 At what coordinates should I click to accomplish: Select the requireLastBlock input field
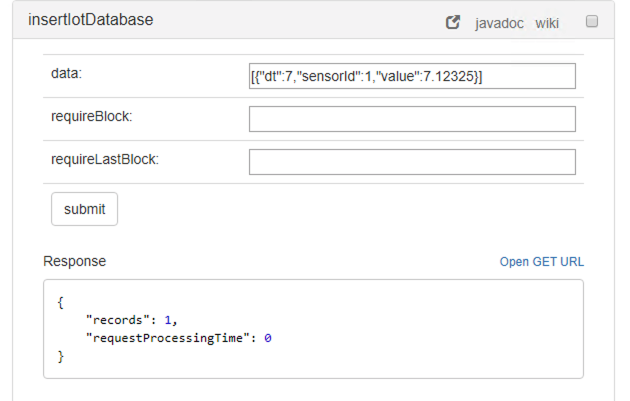412,162
